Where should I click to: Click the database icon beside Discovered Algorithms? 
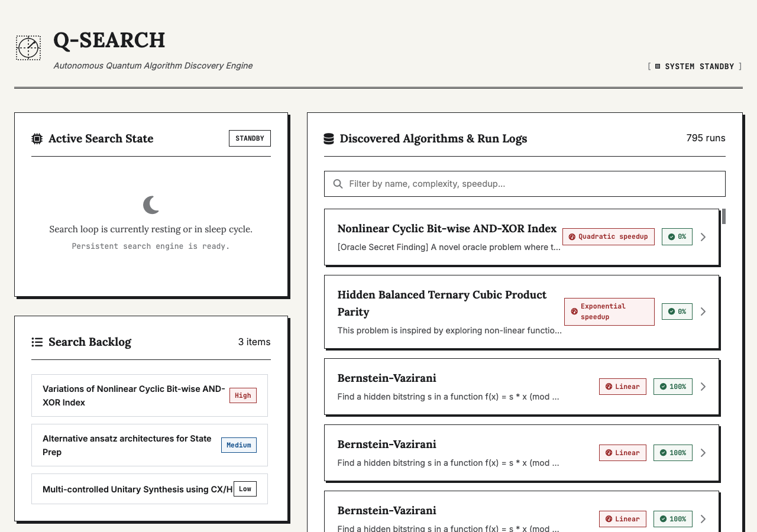point(329,139)
